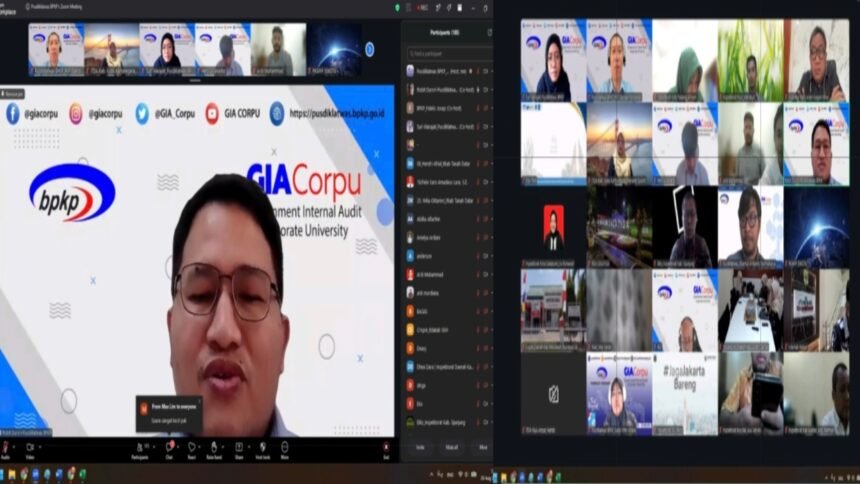Open the More options button
This screenshot has width=860, height=484.
click(x=285, y=450)
